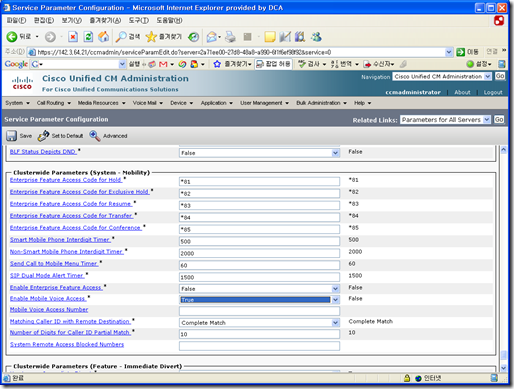Click the Send Call to Mobile Menu Timer field
Viewport: 514px width, 389px height.
[259, 265]
